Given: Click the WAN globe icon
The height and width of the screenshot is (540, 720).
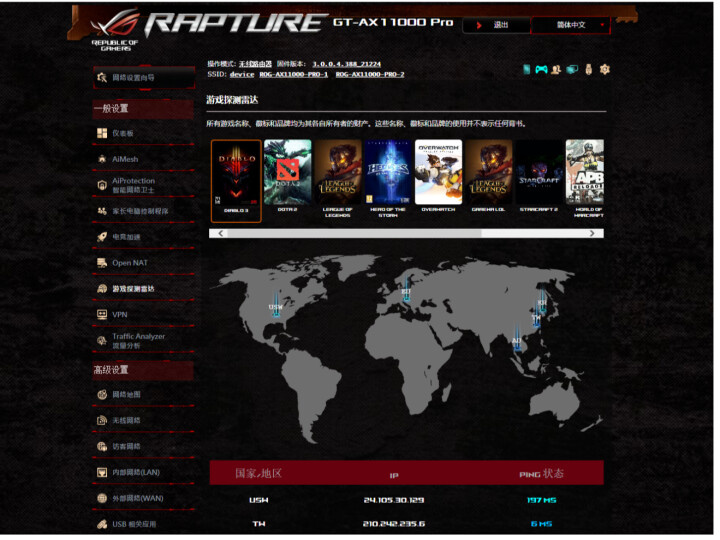Looking at the screenshot, I should click(102, 498).
